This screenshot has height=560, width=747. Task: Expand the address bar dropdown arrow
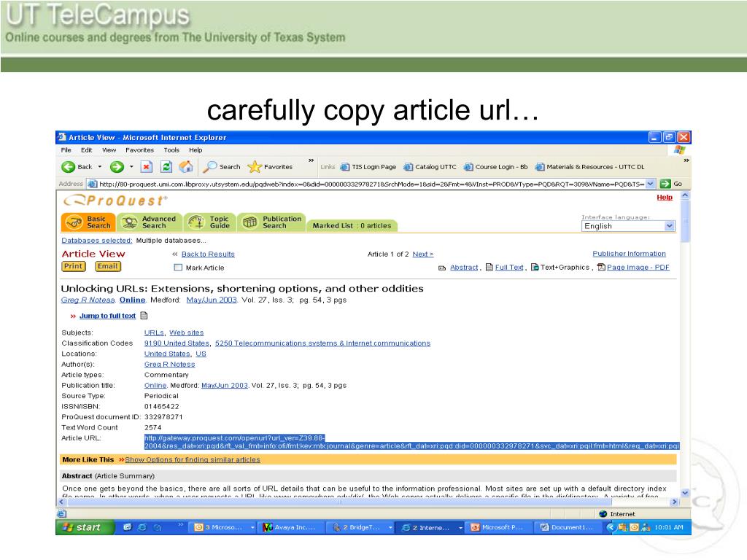(x=650, y=184)
